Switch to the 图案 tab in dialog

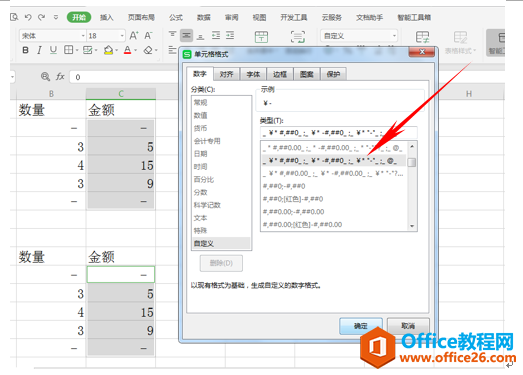[306, 74]
